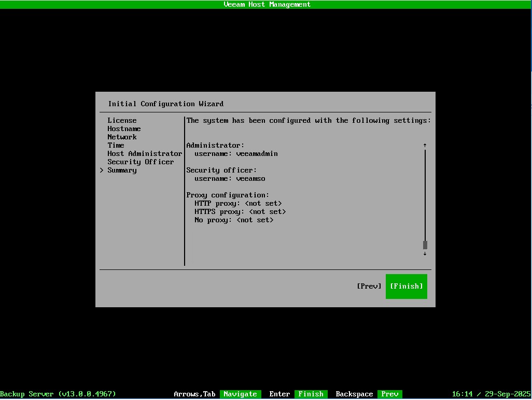Open the Host Administrator step
Viewport: 532px width, 400px height.
(x=145, y=154)
